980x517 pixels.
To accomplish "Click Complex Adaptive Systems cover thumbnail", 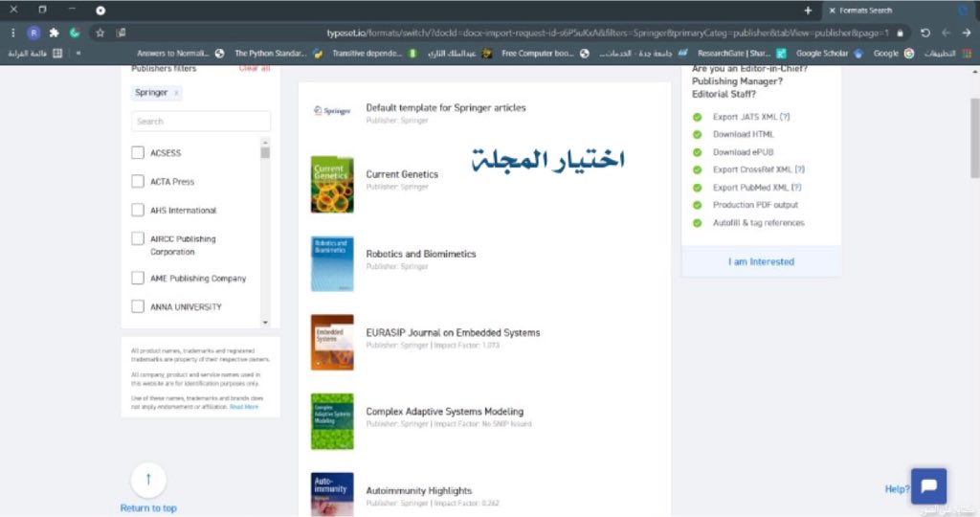I will [332, 421].
